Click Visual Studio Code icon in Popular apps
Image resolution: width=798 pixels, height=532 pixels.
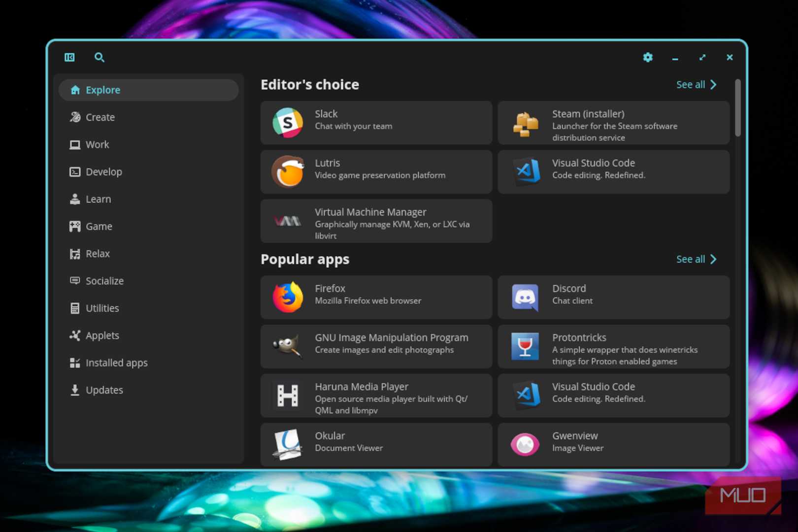coord(526,395)
